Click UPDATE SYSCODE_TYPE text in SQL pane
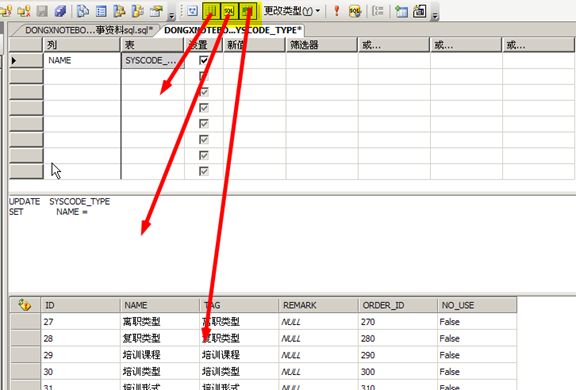Screen dimensions: 576x390 tap(60, 201)
